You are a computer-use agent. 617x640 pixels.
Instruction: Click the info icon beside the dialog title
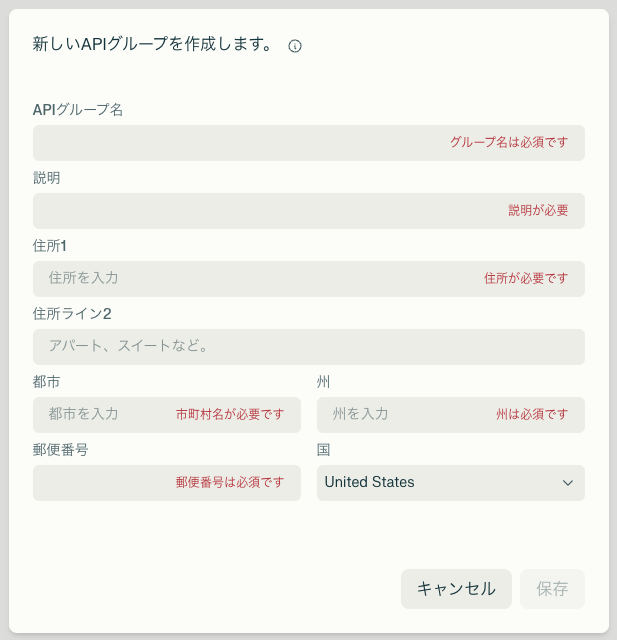[x=295, y=46]
